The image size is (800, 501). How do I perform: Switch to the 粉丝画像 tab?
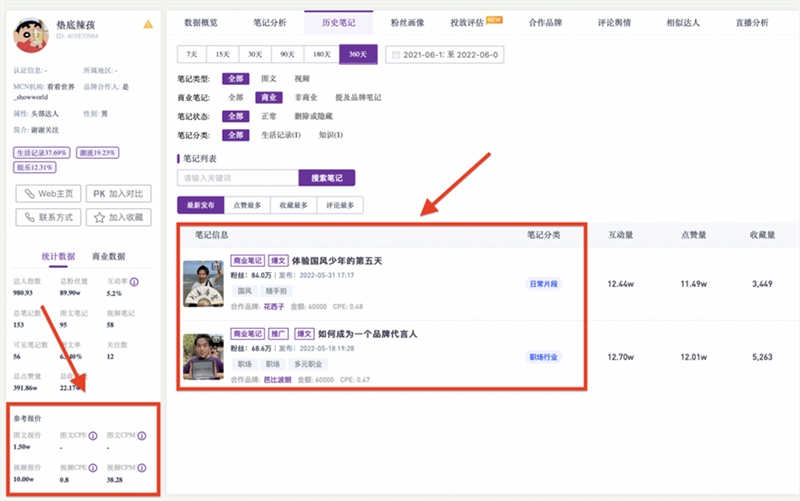407,23
